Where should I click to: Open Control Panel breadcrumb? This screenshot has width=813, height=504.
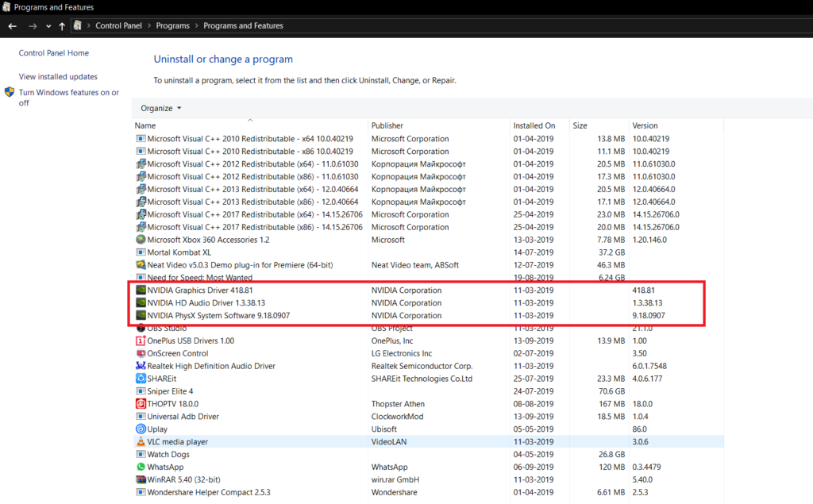click(118, 25)
